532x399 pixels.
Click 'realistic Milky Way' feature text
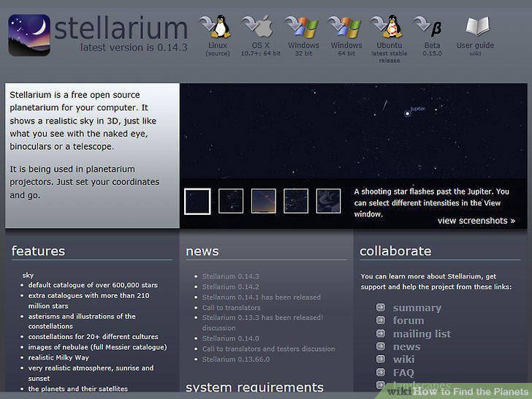pyautogui.click(x=58, y=357)
